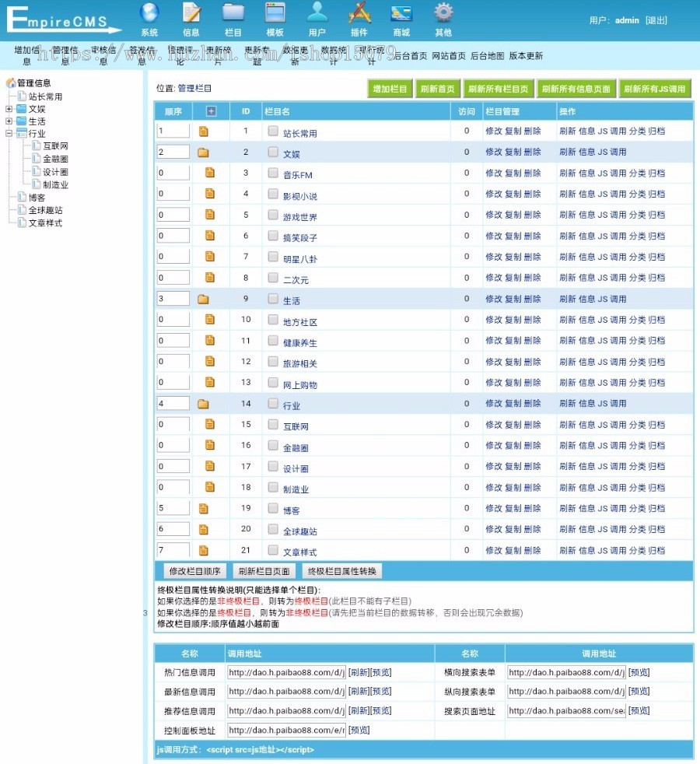
Task: Click the 修改栏目顺序 button
Action: 195,571
